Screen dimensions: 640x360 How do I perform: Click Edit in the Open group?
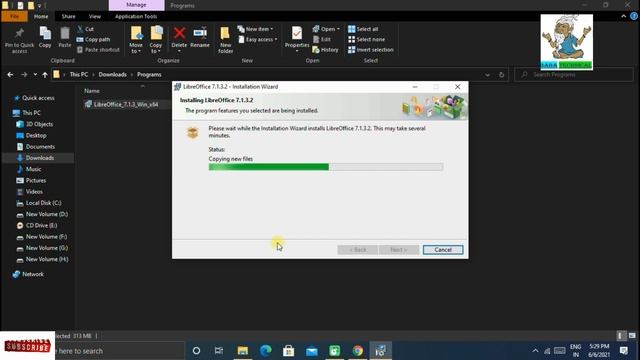tap(322, 40)
